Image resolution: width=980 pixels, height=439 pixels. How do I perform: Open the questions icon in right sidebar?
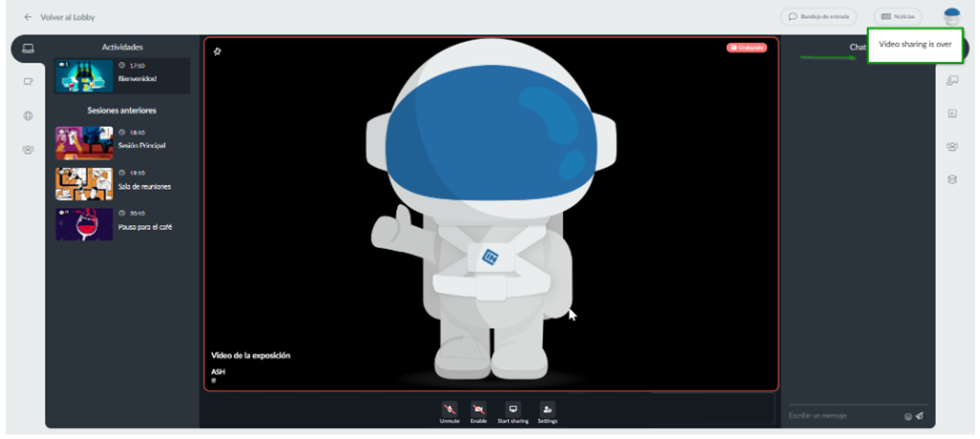pyautogui.click(x=952, y=80)
